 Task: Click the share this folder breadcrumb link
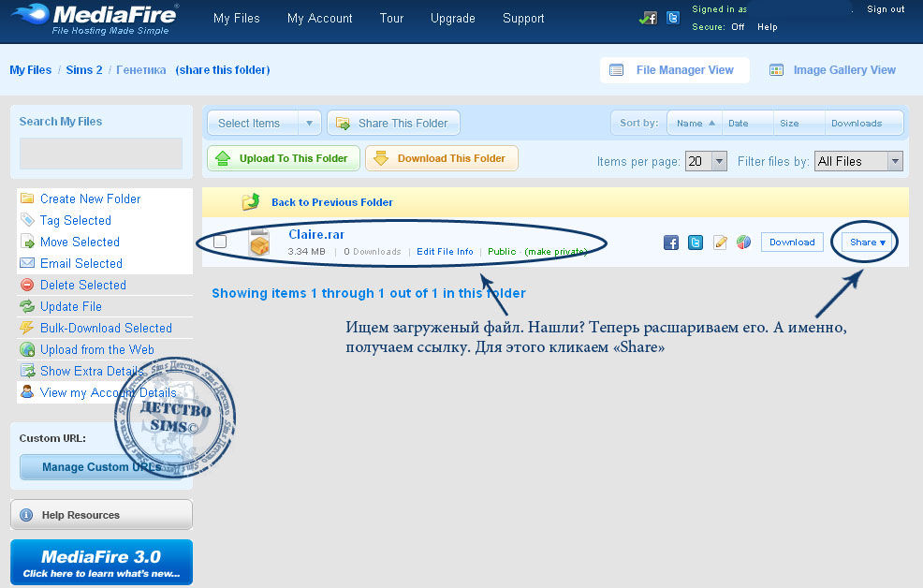[223, 70]
